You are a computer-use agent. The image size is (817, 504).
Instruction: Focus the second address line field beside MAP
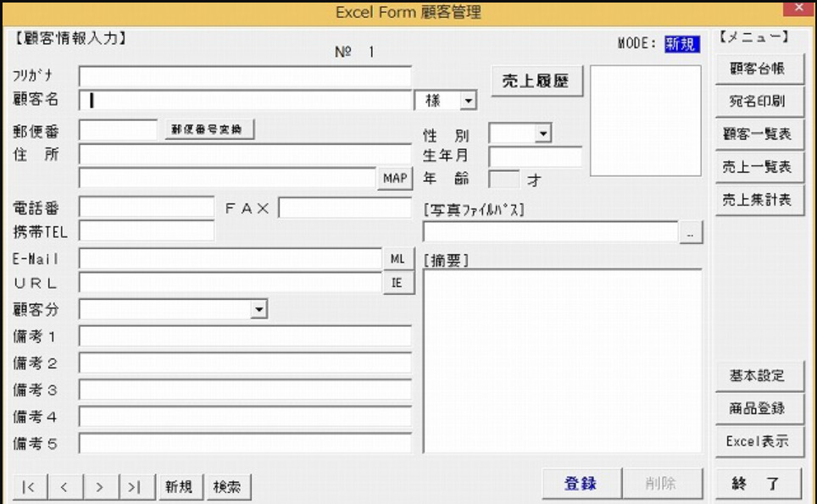coord(228,178)
